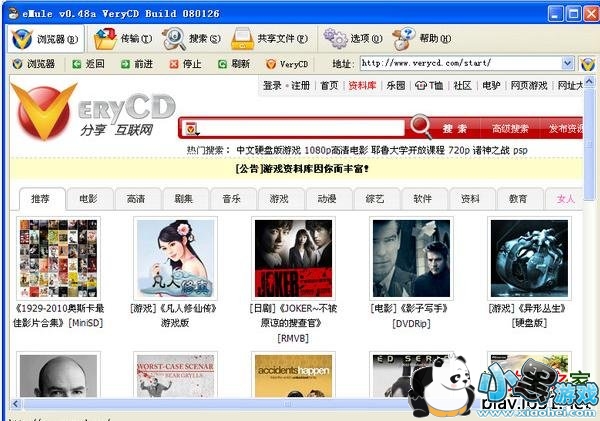The image size is (600, 421).
Task: Click hot search 1080p高清电影
Action: (x=336, y=150)
